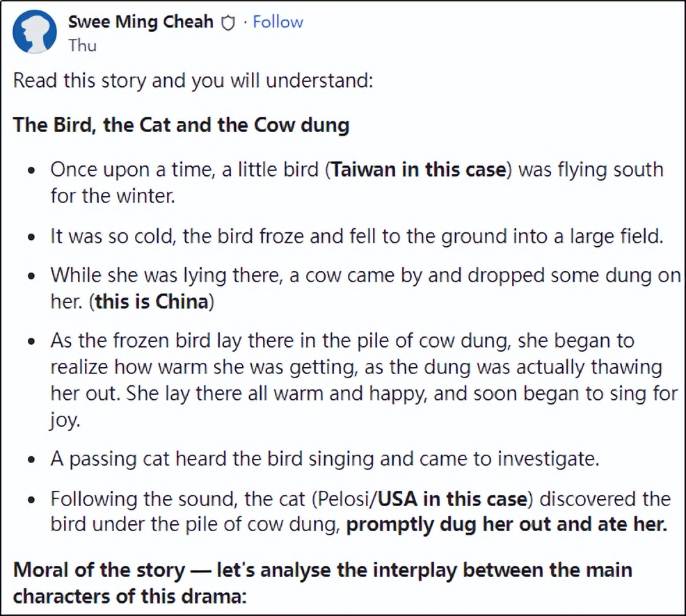Open Swee Ming Cheah's profile name link

pyautogui.click(x=141, y=22)
